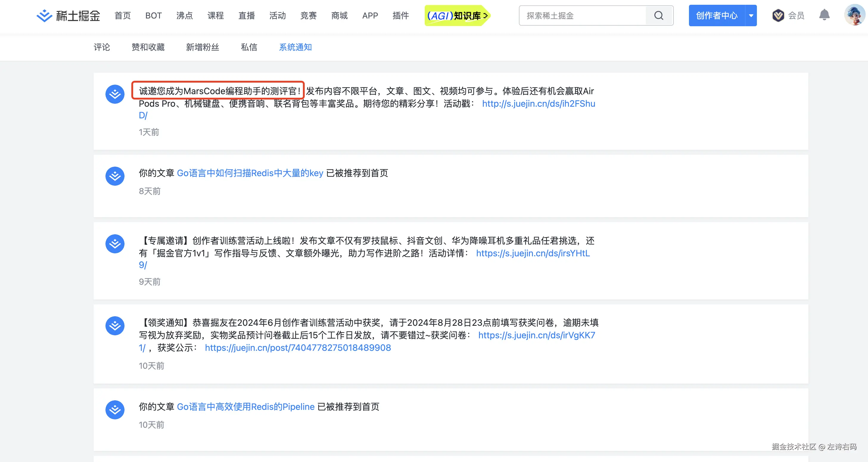The height and width of the screenshot is (462, 868).
Task: Open the 新增粉丝 tab
Action: 203,47
